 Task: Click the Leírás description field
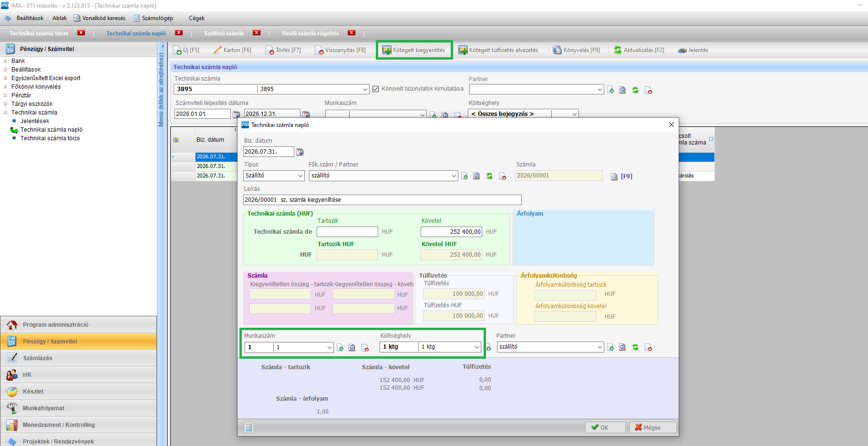click(x=382, y=200)
